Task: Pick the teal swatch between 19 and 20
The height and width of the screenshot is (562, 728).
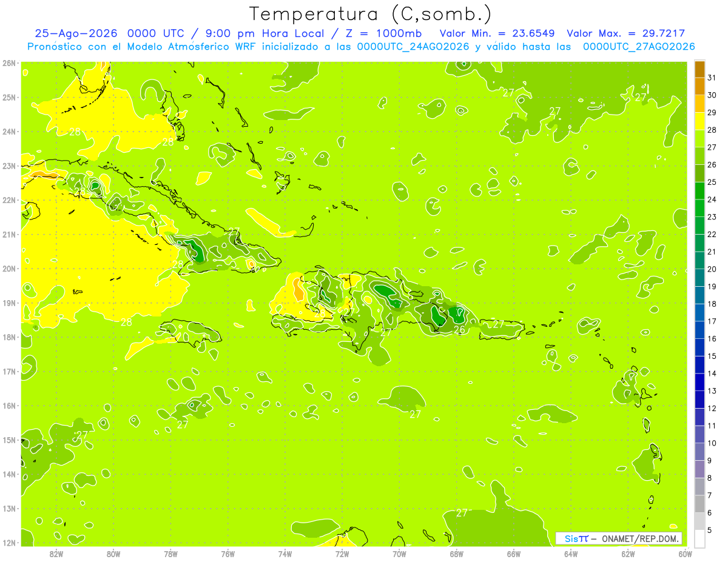Action: click(x=699, y=278)
